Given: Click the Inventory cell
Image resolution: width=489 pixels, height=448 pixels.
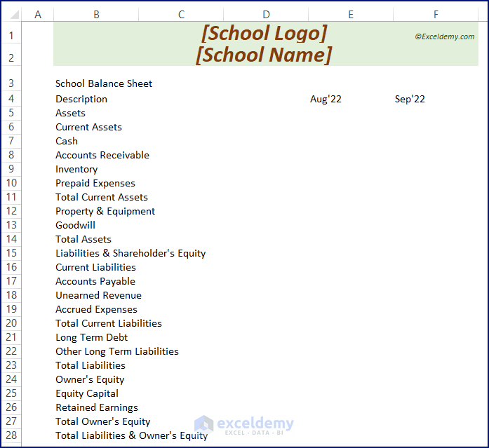Looking at the screenshot, I should (76, 169).
